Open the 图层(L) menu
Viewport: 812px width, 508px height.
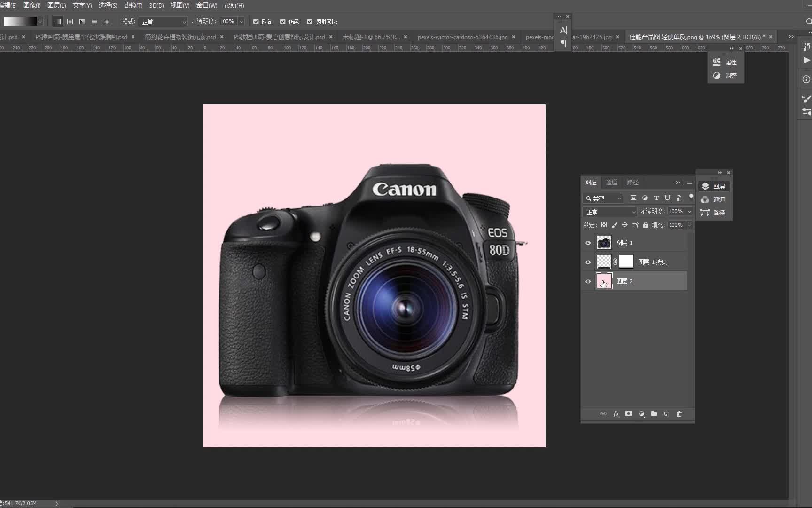pyautogui.click(x=56, y=5)
